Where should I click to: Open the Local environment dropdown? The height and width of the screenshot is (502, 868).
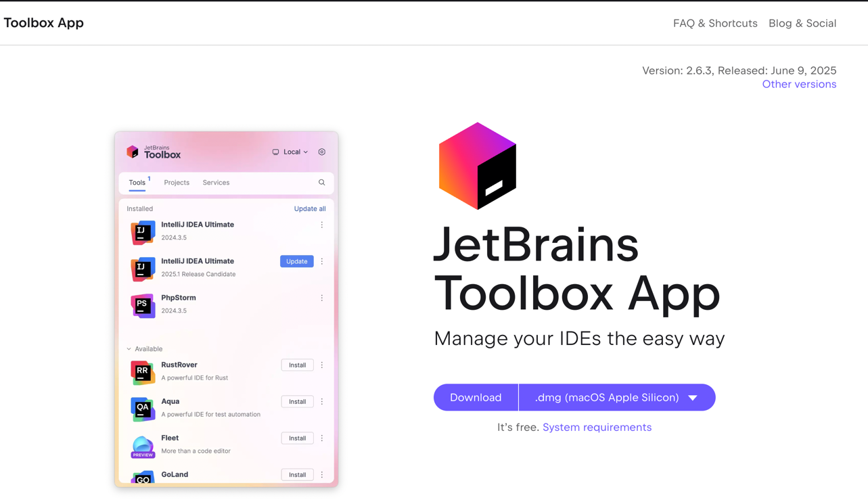pos(290,152)
